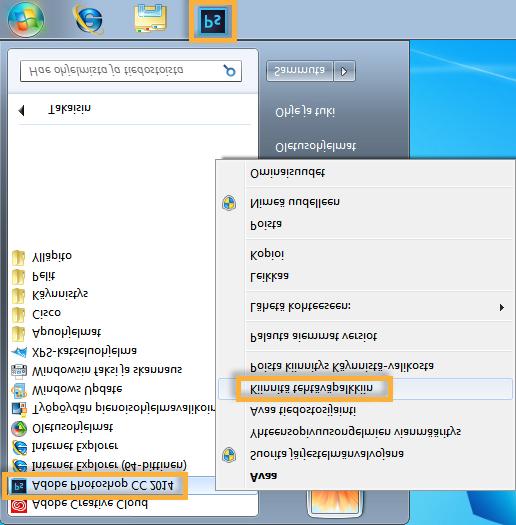Click the Cisco folder icon
Image resolution: width=516 pixels, height=525 pixels.
(x=18, y=314)
